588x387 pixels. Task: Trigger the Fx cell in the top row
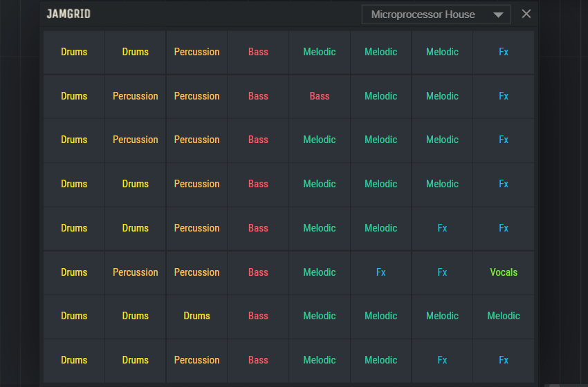point(504,52)
